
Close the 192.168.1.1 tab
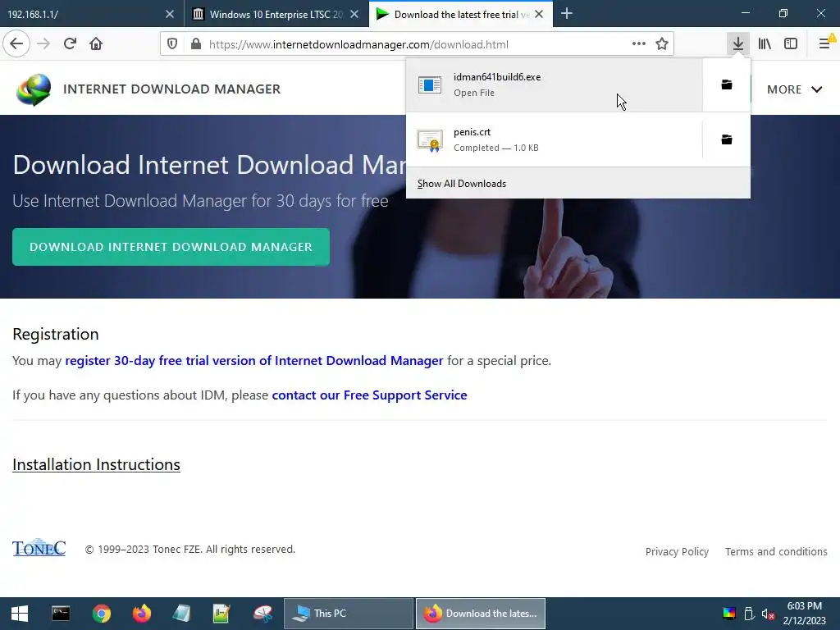click(169, 15)
